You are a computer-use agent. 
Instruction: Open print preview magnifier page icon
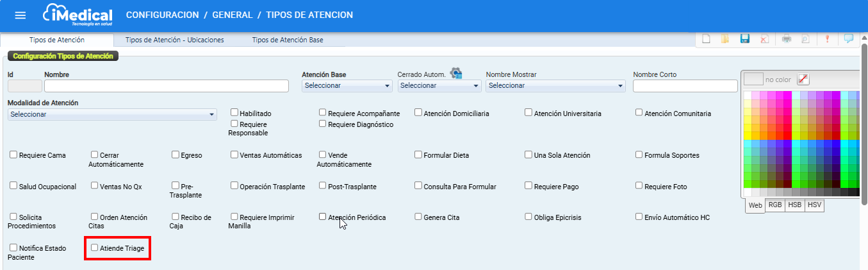(805, 39)
